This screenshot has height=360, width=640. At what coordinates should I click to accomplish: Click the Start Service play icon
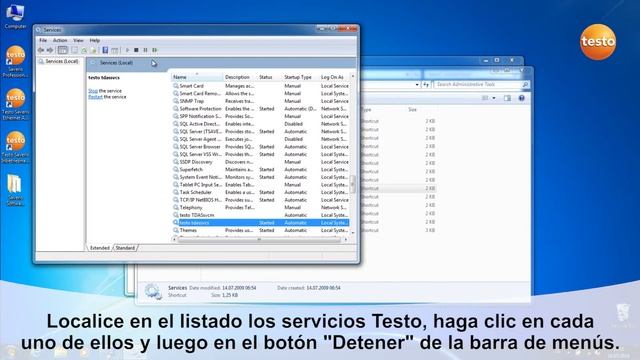[x=127, y=50]
